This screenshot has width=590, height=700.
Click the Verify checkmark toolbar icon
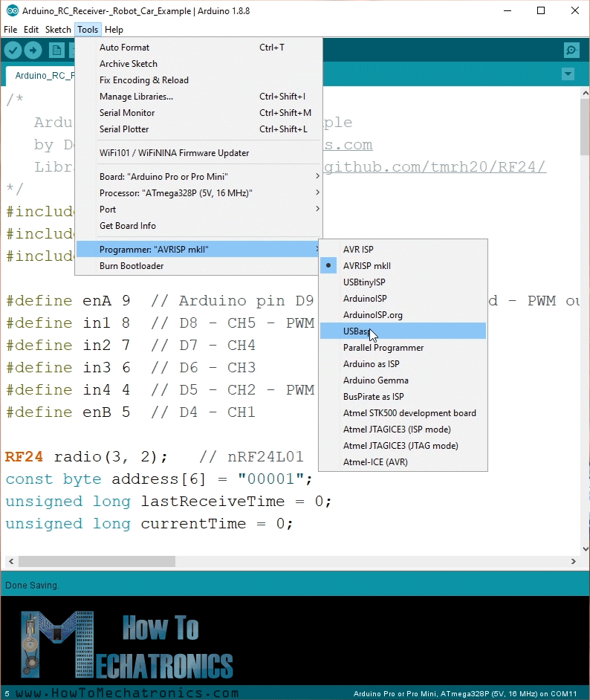point(13,50)
